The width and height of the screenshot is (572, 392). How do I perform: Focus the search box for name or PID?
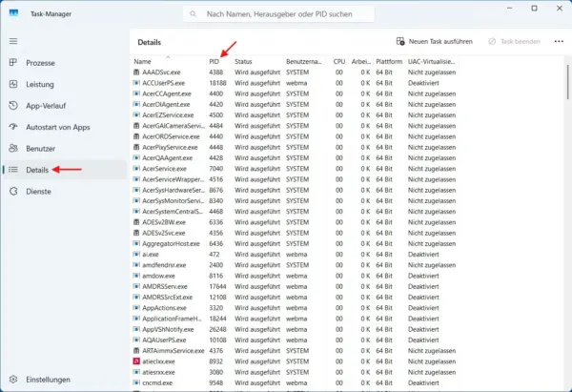tap(278, 14)
